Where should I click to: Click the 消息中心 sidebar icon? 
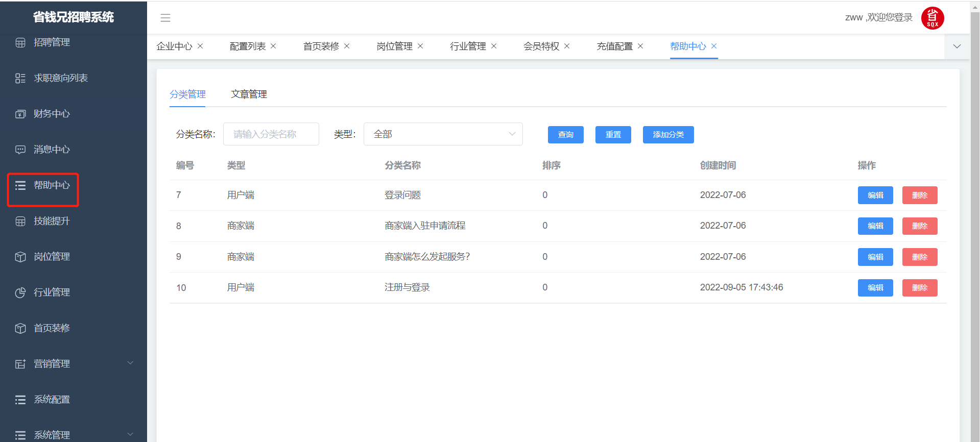(x=20, y=150)
